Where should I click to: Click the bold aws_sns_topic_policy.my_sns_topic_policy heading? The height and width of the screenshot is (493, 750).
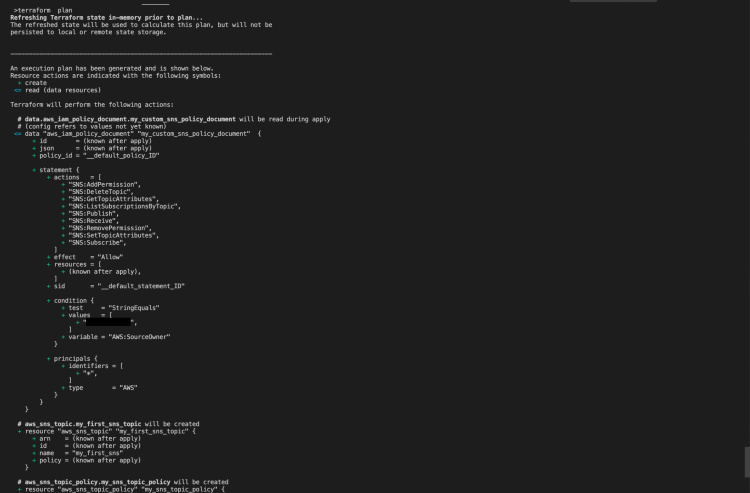pos(98,482)
